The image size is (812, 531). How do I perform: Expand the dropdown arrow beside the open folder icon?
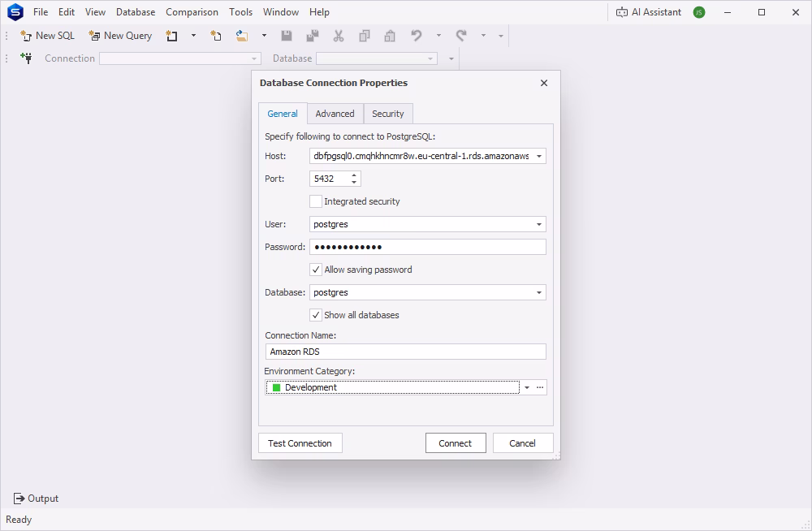pos(264,36)
